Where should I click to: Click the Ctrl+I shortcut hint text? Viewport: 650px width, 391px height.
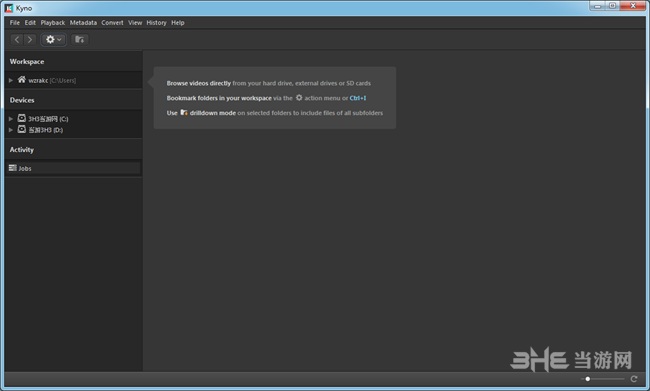[358, 98]
